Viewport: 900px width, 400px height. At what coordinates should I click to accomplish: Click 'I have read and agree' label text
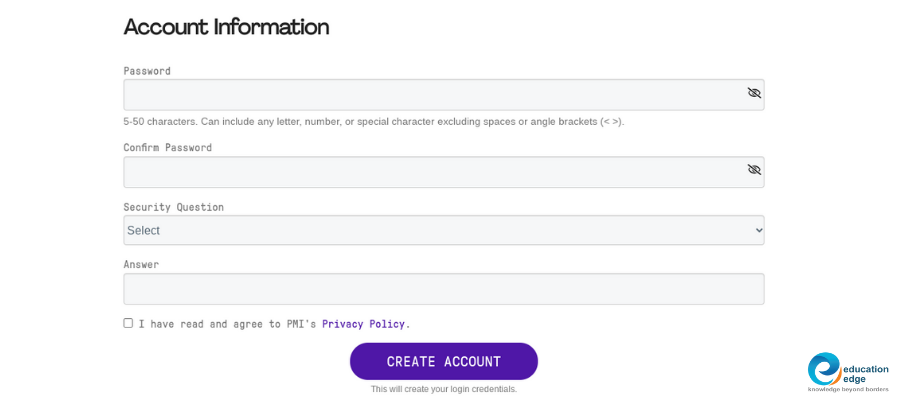pos(227,324)
